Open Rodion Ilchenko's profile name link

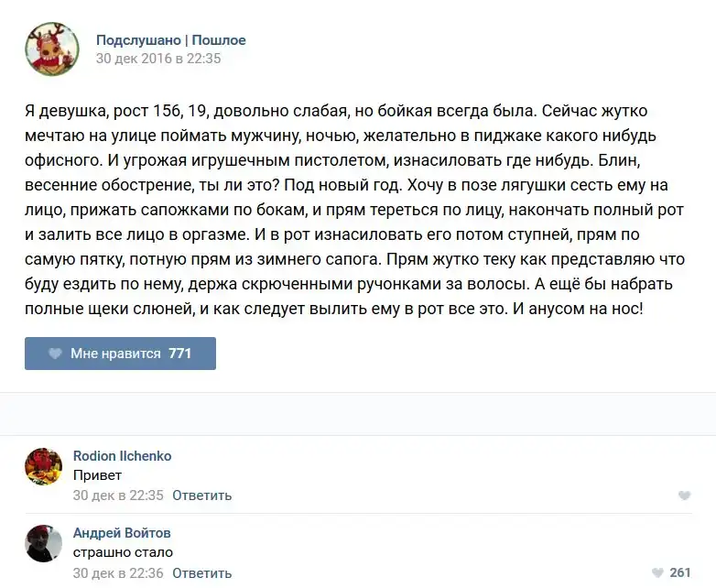coord(122,456)
